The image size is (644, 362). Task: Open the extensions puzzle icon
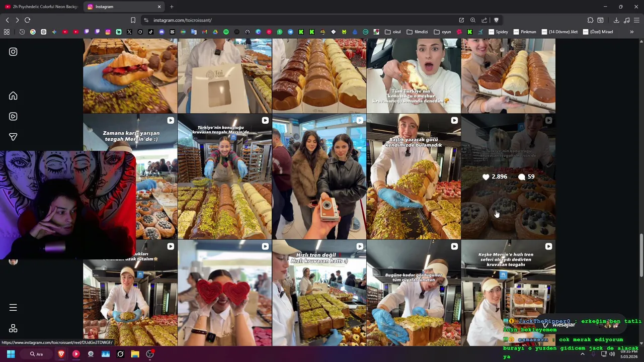coord(590,20)
